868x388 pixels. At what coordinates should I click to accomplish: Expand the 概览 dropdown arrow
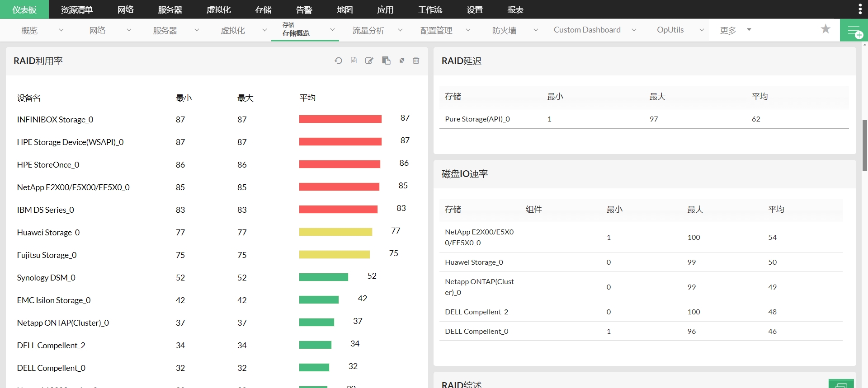(x=61, y=30)
